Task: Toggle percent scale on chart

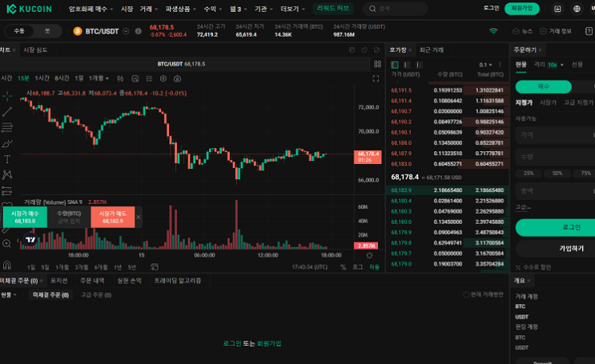Action: click(343, 267)
